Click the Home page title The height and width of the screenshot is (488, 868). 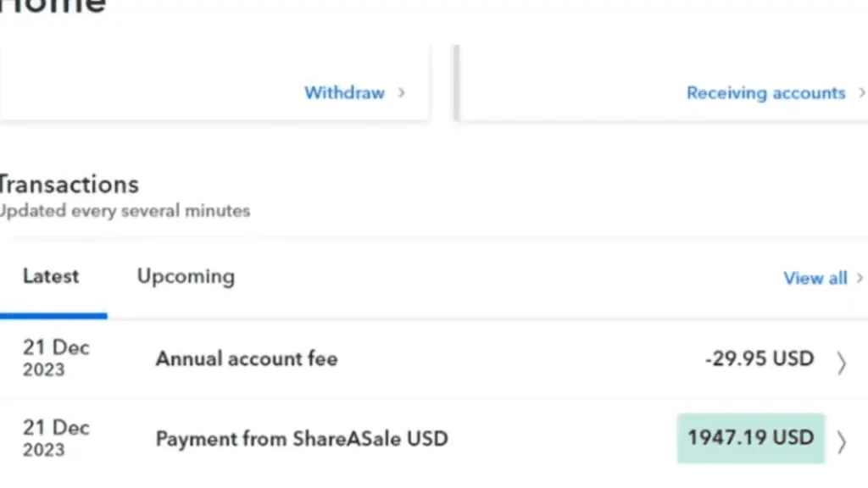53,7
